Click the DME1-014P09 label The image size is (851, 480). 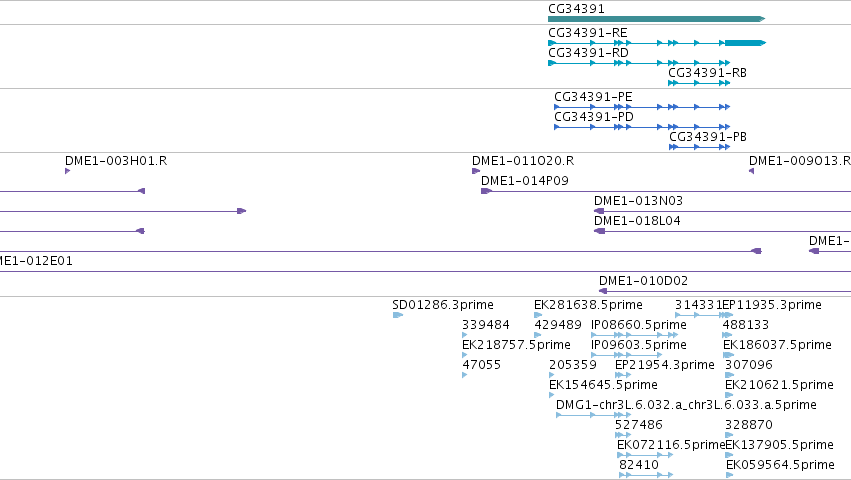(525, 181)
